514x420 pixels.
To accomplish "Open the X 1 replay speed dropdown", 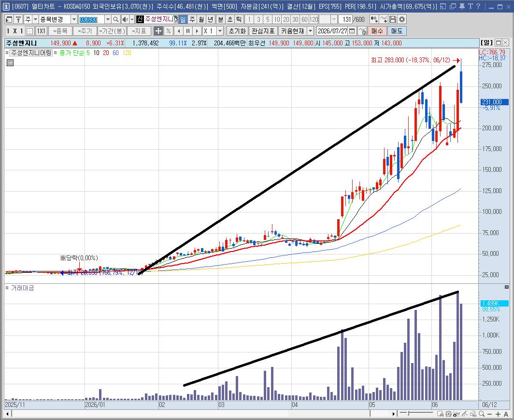I will point(220,31).
